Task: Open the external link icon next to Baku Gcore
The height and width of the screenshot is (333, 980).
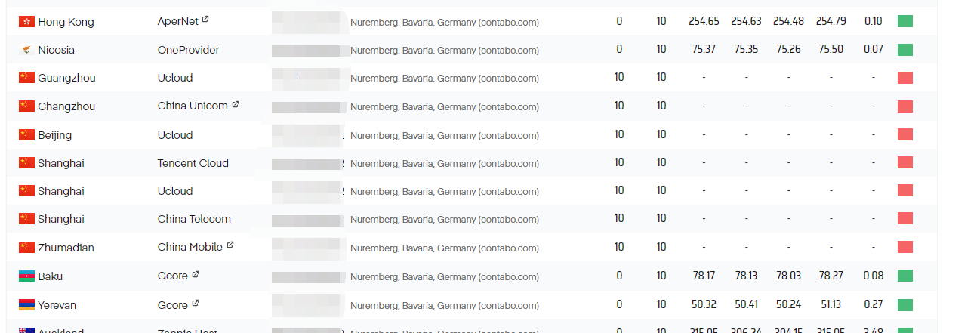Action: click(195, 275)
